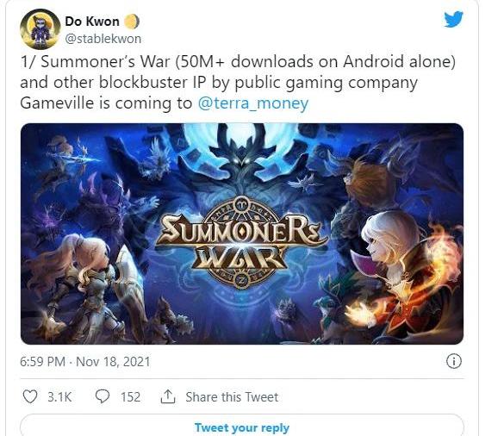Click the Do Kwon display name
Viewport: 504px width, 436px height.
coord(92,22)
